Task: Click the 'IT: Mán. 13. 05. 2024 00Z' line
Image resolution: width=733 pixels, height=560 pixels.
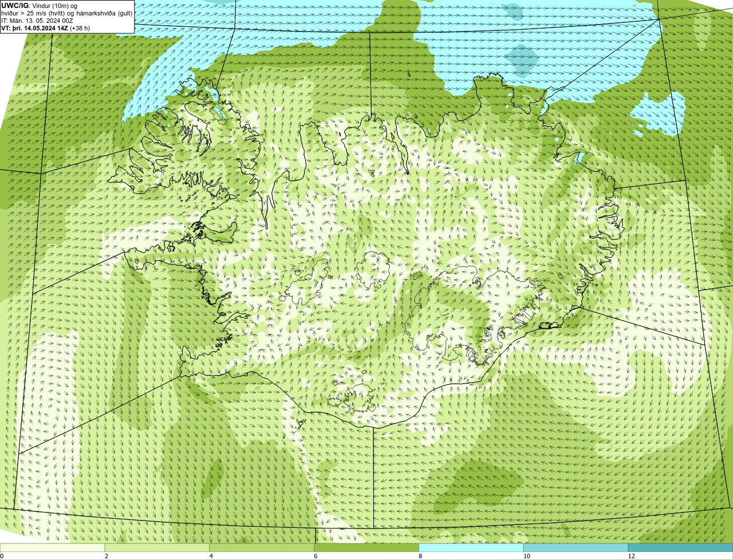Action: (x=37, y=21)
